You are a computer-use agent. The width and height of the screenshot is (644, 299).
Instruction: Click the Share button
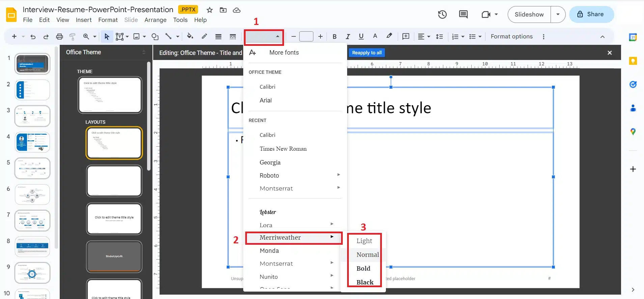pos(591,14)
